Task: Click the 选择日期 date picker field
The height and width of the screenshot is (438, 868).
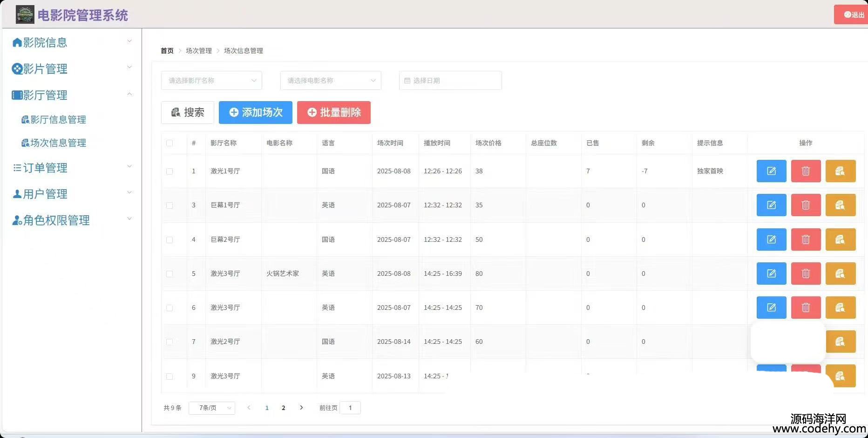Action: (450, 81)
